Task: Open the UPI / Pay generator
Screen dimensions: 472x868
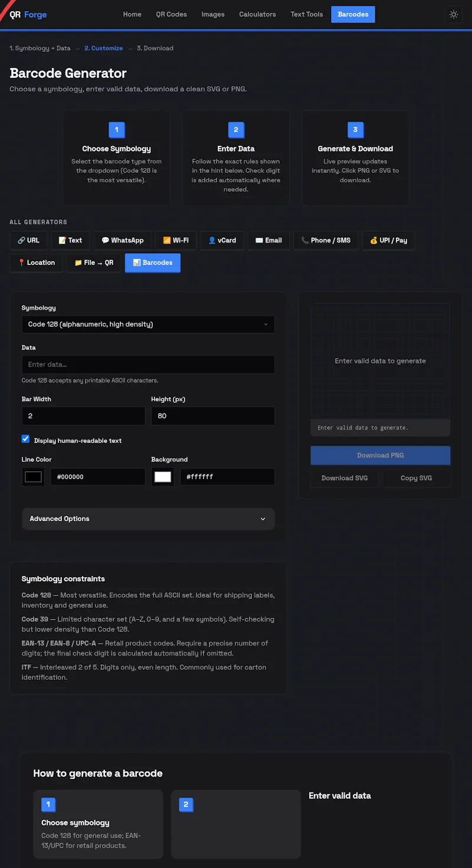Action: click(x=388, y=240)
